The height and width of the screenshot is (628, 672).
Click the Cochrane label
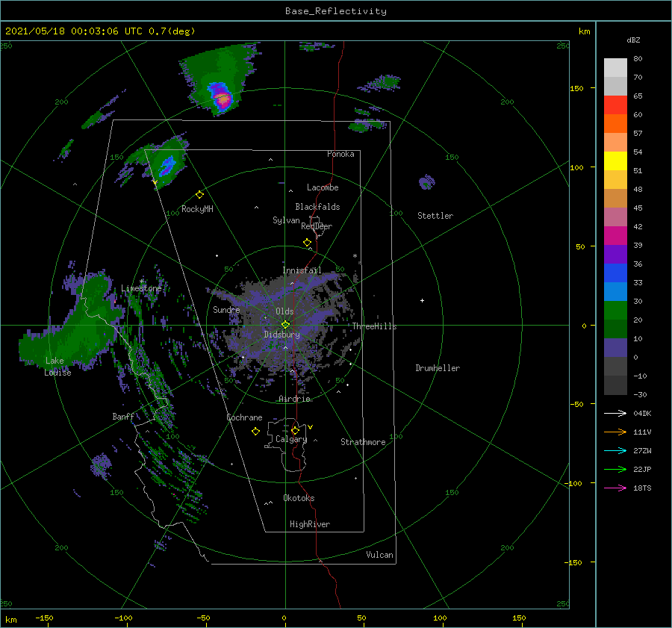tap(244, 417)
